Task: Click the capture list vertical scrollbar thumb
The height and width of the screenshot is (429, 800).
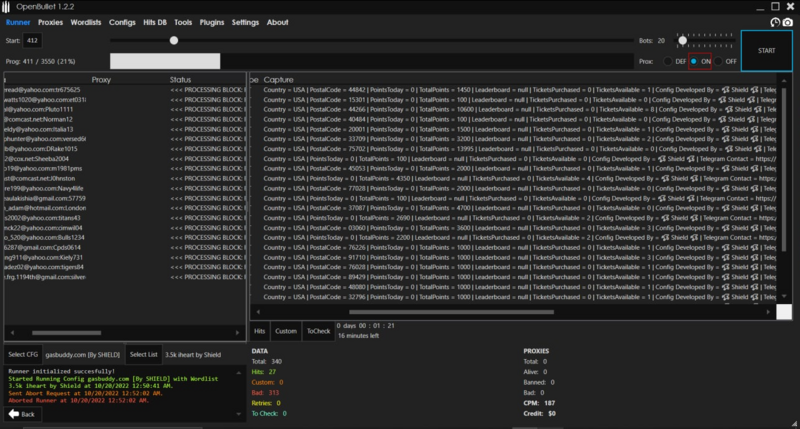Action: [x=784, y=169]
